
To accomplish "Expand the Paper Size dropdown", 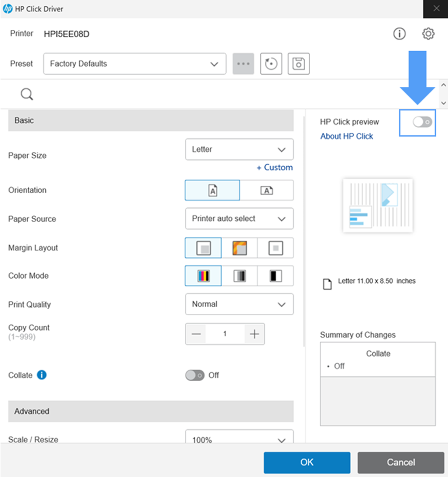I will click(x=239, y=150).
